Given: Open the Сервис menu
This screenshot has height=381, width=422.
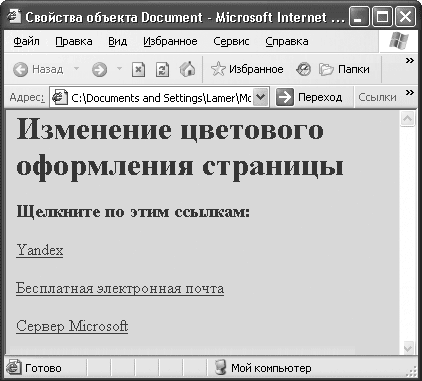Looking at the screenshot, I should pos(231,41).
